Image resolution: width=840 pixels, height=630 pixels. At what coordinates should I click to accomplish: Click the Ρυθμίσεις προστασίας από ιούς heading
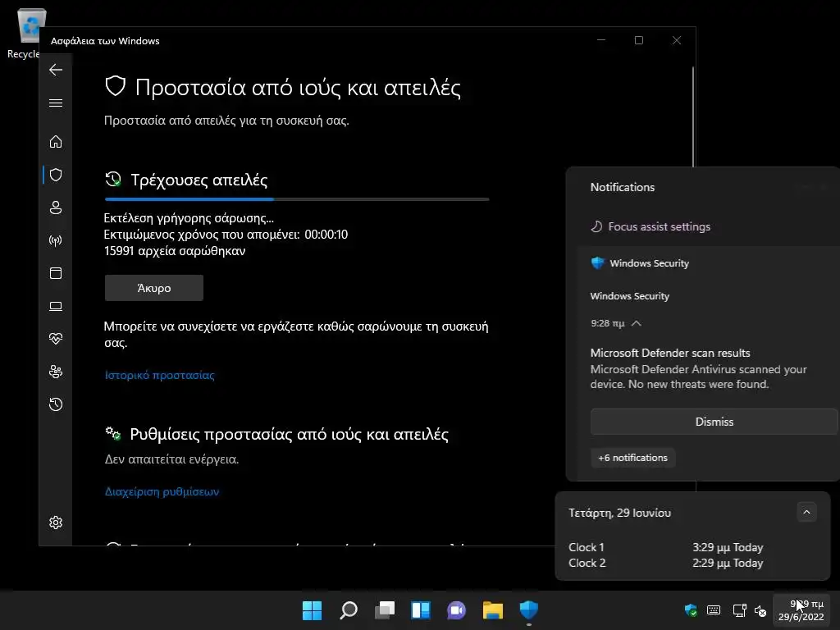click(x=290, y=434)
